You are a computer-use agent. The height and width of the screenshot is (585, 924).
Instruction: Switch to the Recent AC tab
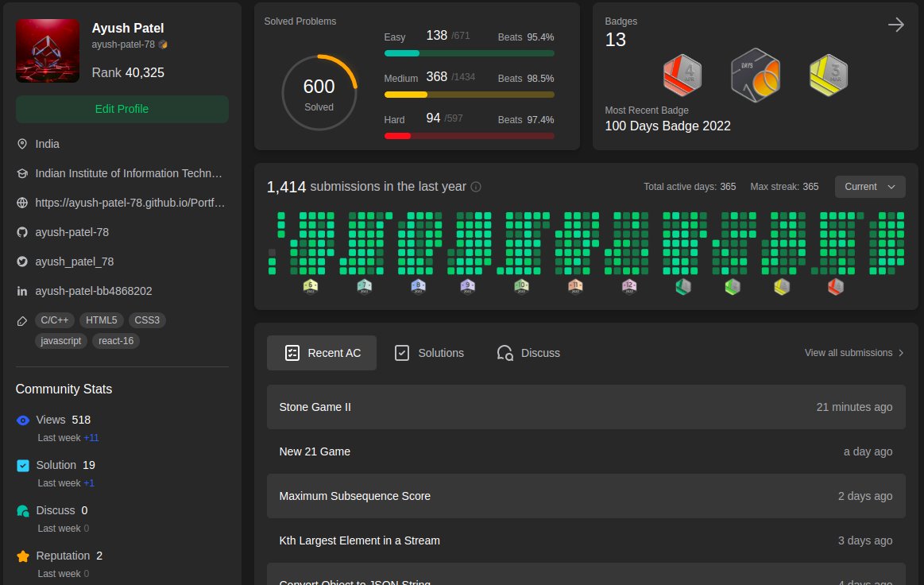[x=322, y=353]
